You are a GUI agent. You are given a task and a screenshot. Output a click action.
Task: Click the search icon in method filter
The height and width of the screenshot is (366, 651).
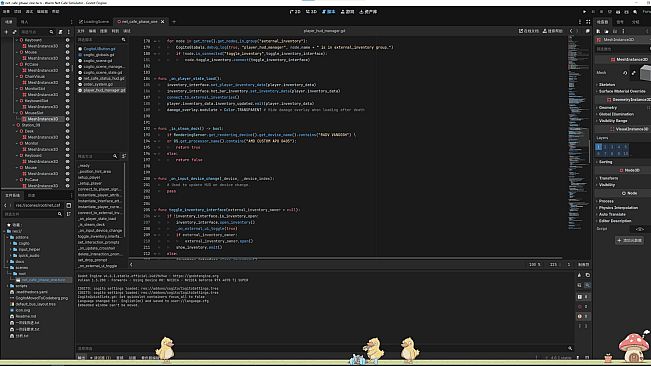click(x=115, y=156)
